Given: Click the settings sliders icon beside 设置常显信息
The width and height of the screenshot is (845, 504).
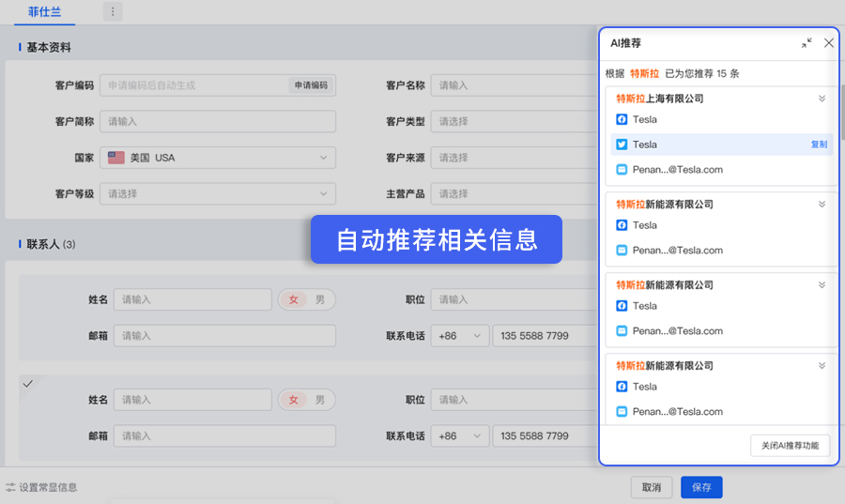Looking at the screenshot, I should (10, 487).
